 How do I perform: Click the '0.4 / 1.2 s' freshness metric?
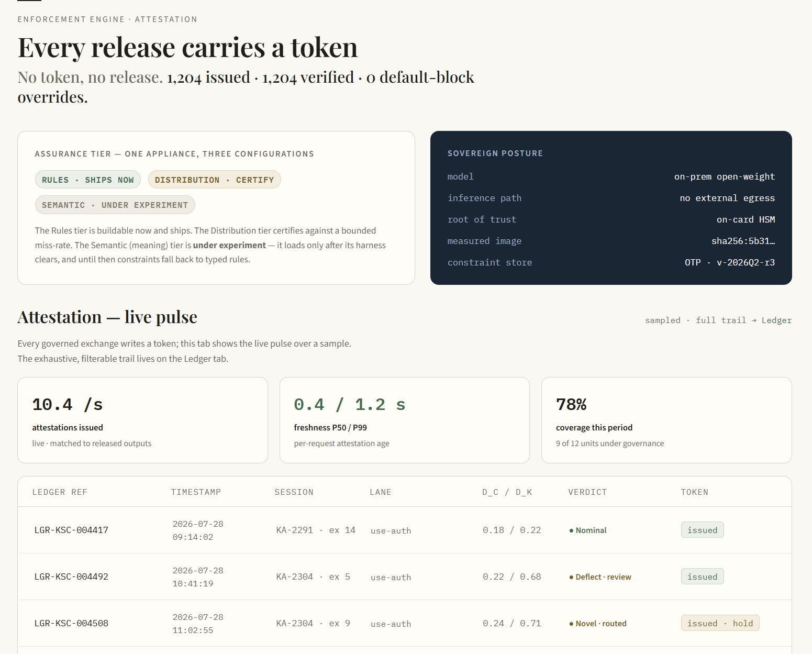[350, 404]
